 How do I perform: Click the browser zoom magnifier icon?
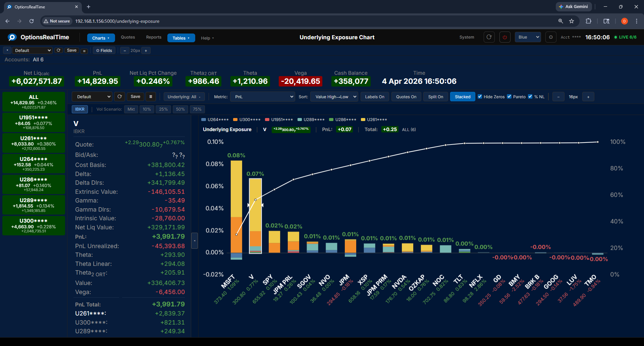coord(560,21)
